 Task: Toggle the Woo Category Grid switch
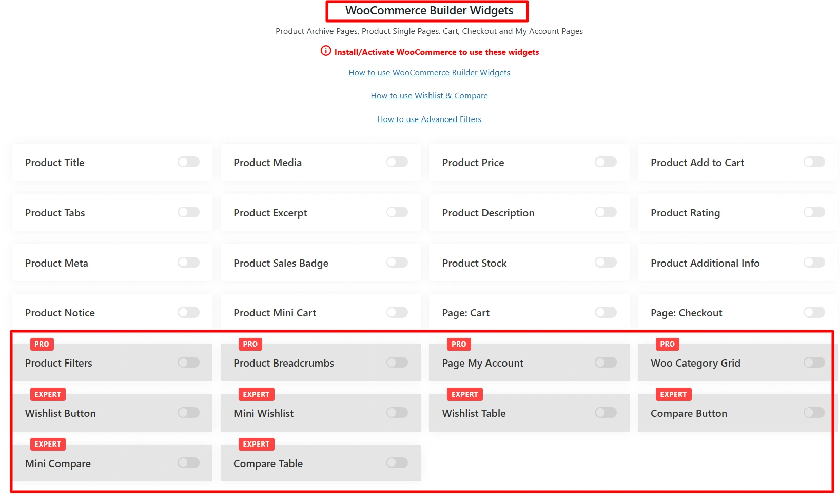coord(814,362)
